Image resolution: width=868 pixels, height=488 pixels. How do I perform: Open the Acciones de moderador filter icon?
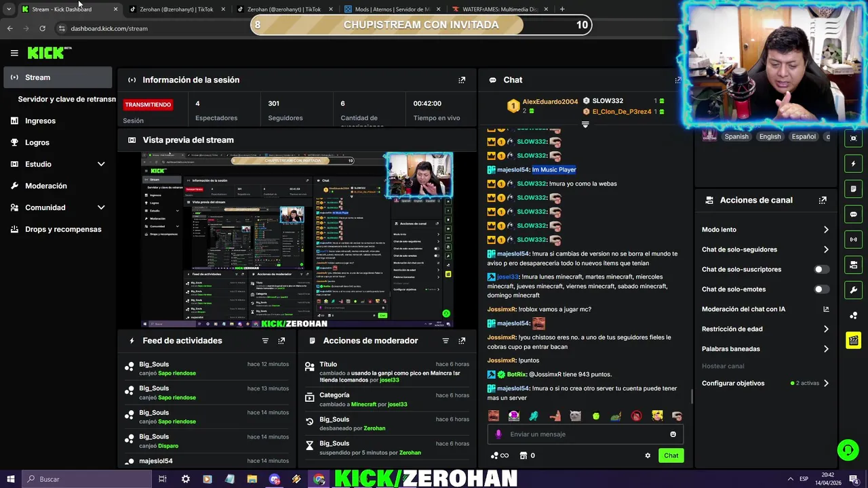tap(446, 341)
